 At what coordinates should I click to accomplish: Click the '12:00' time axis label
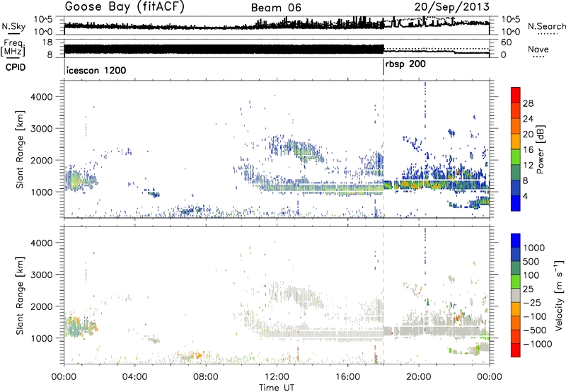coord(277,377)
